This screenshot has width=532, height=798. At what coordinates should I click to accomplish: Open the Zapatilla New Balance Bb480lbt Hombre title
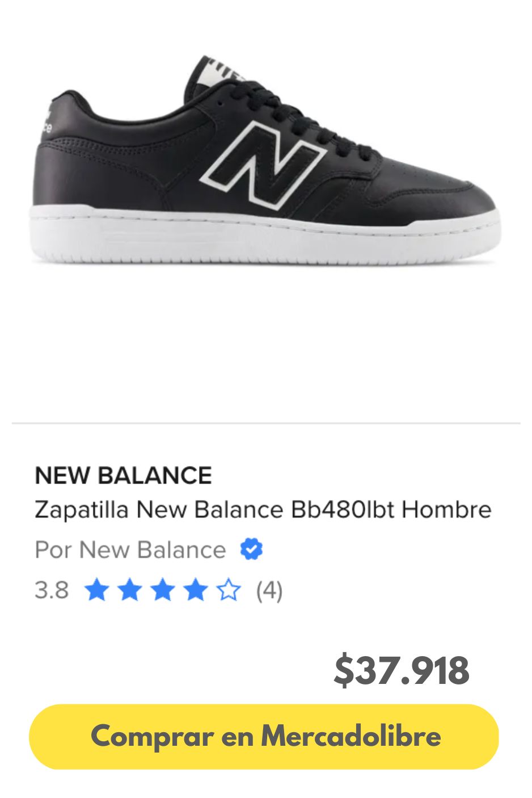click(263, 509)
